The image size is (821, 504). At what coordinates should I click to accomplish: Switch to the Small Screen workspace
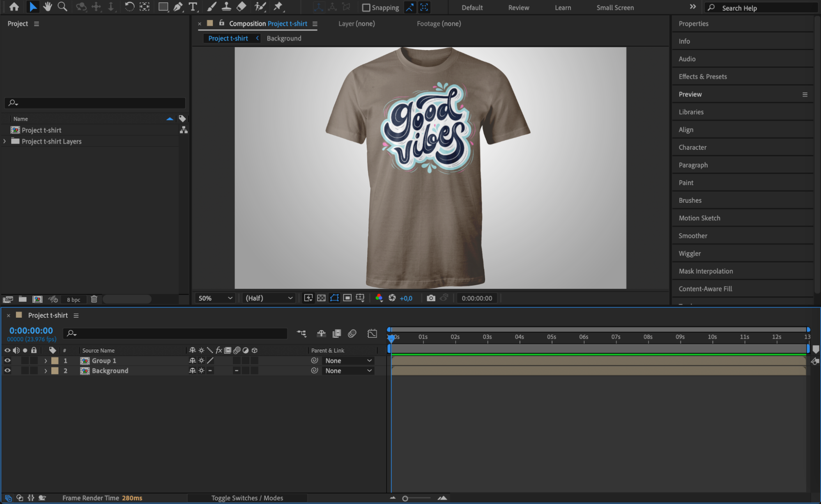click(615, 8)
